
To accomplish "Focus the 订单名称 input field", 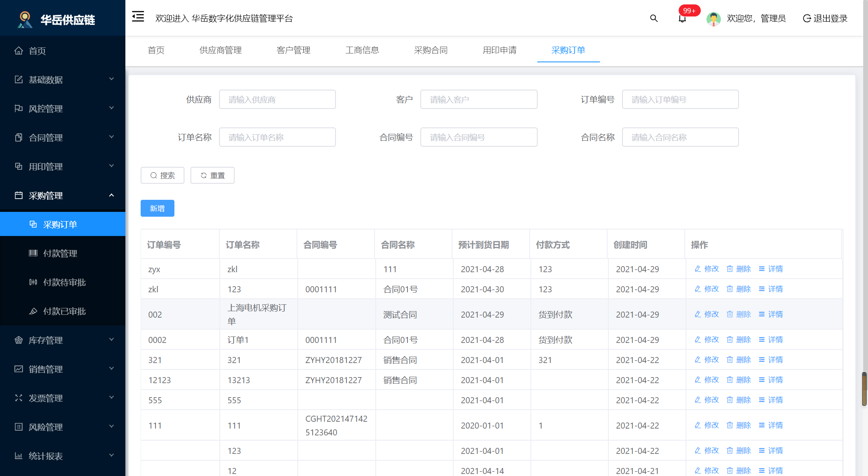I will click(x=277, y=137).
